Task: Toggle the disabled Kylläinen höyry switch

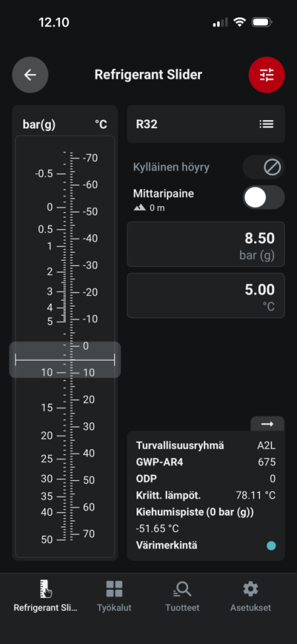Action: tap(264, 167)
